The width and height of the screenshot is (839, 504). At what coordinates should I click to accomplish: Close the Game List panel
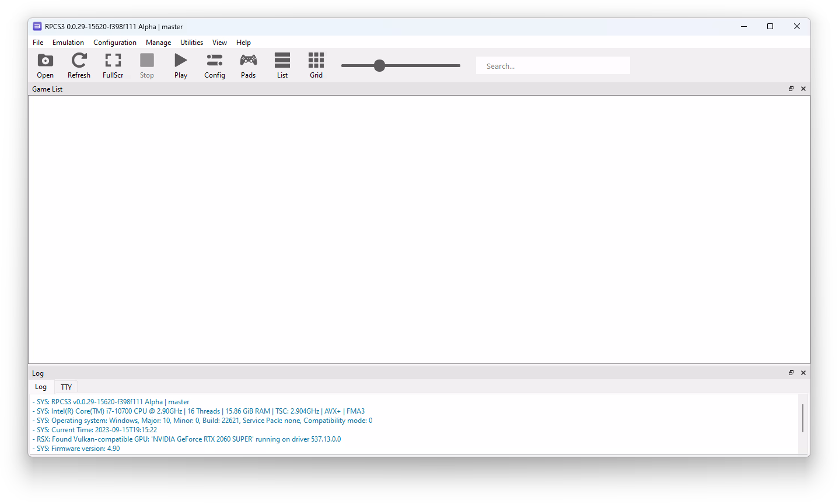tap(803, 89)
